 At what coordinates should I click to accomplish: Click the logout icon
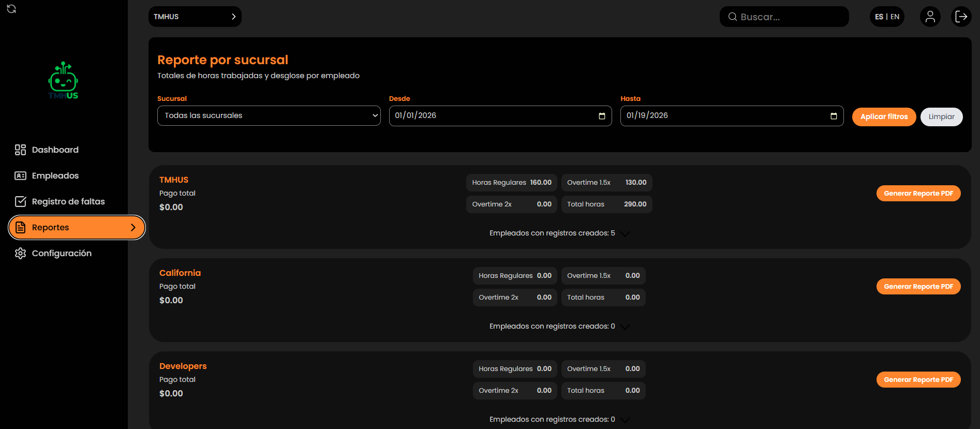point(961,17)
